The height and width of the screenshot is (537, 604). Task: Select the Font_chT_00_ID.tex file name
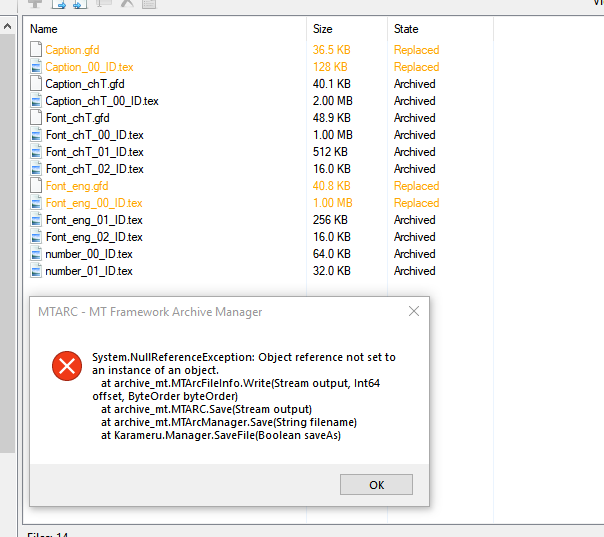[x=94, y=135]
